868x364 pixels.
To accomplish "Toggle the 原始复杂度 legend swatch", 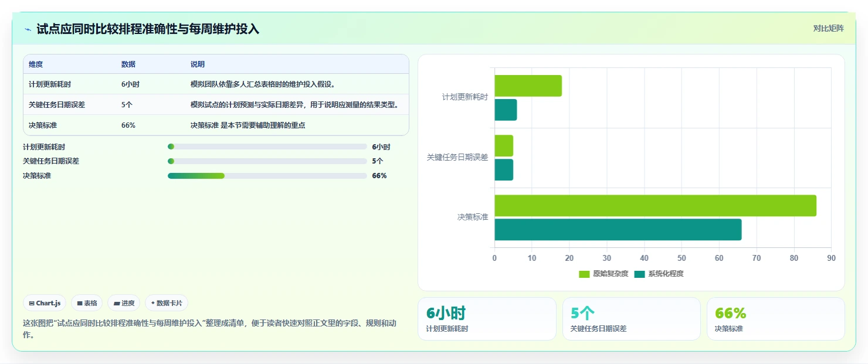I will [x=584, y=274].
